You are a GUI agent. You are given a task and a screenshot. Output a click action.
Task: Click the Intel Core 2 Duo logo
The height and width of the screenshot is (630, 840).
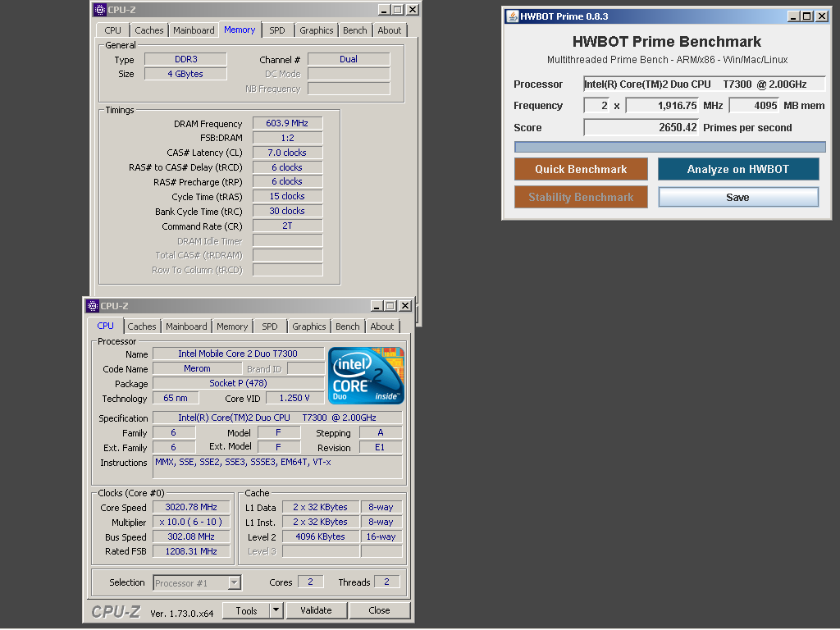tap(366, 375)
